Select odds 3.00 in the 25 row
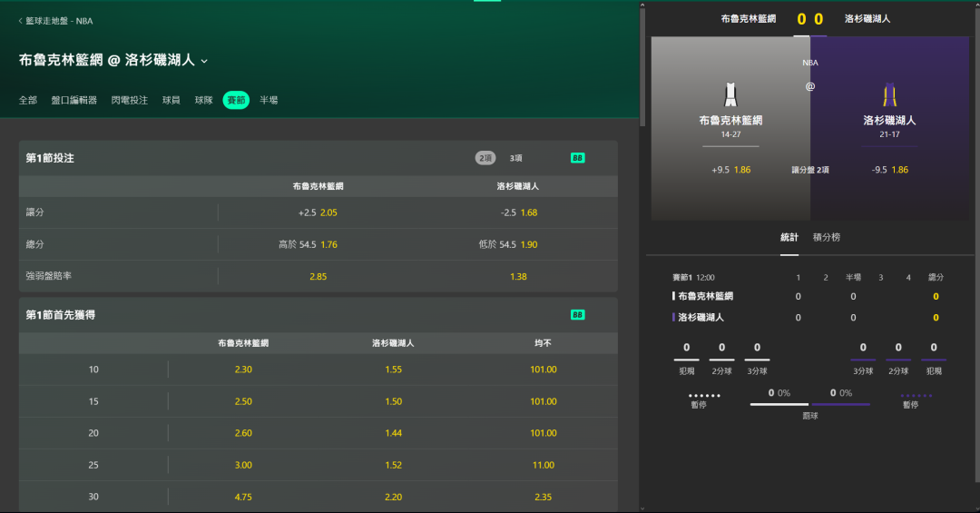This screenshot has width=980, height=513. (243, 465)
